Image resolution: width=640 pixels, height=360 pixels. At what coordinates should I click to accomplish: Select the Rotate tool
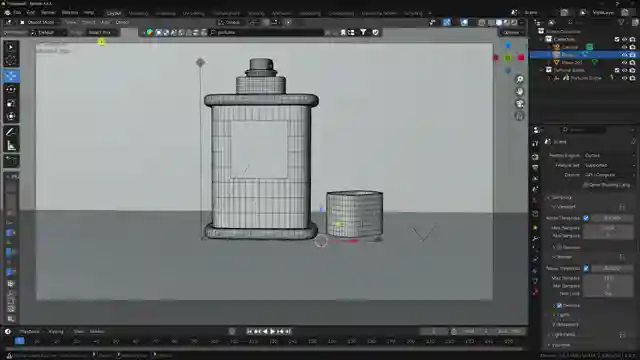11,89
